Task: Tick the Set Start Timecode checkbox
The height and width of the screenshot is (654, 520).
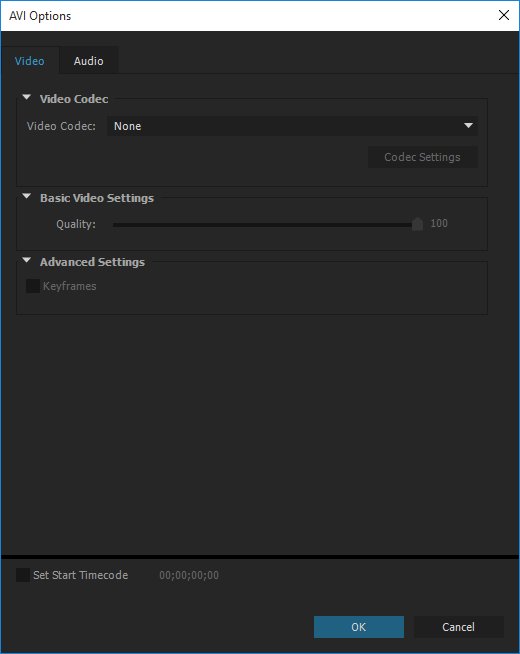Action: (23, 575)
